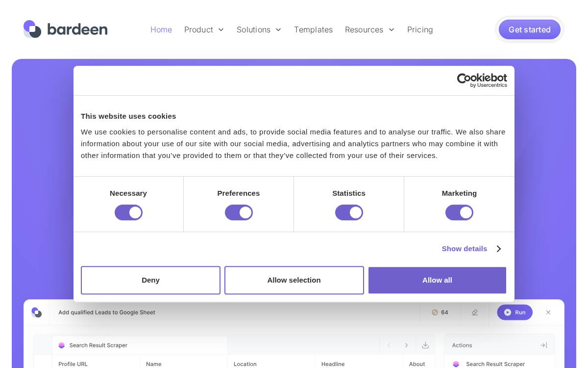Screen dimensions: 588x368
Task: Go to the Templates page
Action: pos(313,29)
